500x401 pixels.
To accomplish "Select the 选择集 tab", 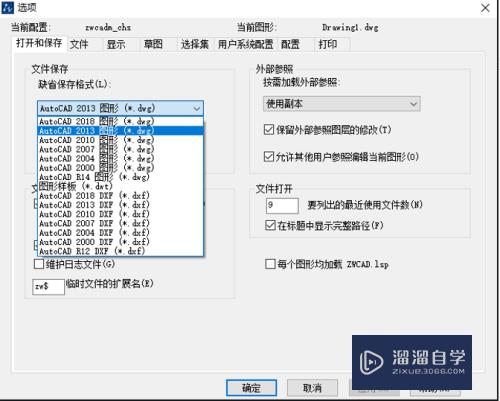I will click(195, 44).
